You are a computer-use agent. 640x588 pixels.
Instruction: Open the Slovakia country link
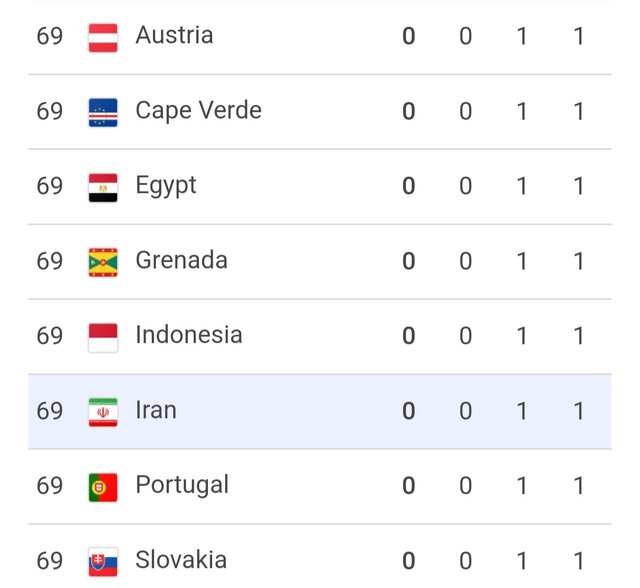point(181,560)
